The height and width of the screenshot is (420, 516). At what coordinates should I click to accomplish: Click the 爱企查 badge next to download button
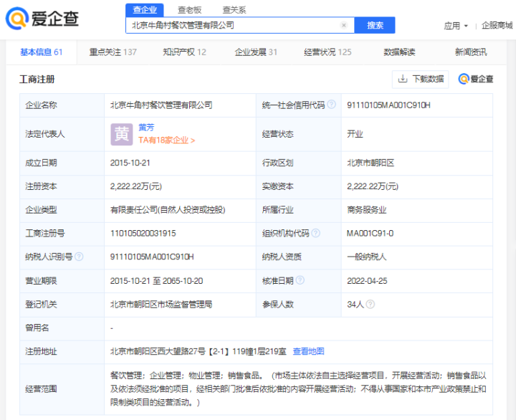click(476, 79)
